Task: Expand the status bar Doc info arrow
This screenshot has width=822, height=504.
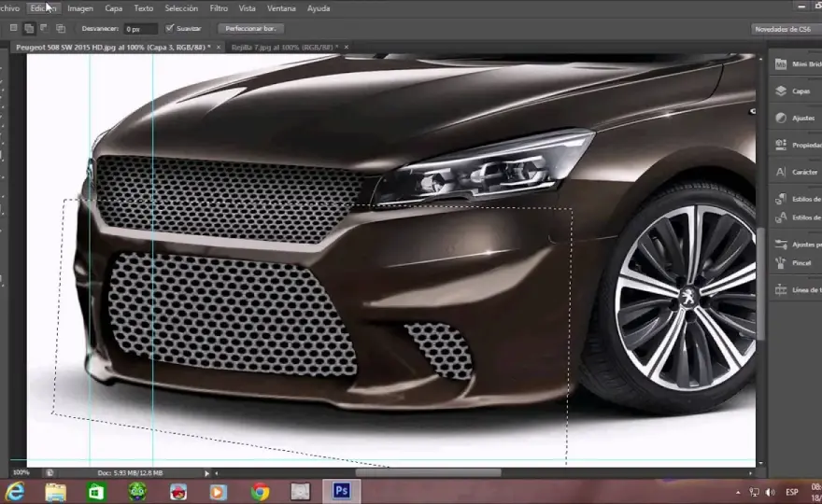Action: (x=206, y=473)
